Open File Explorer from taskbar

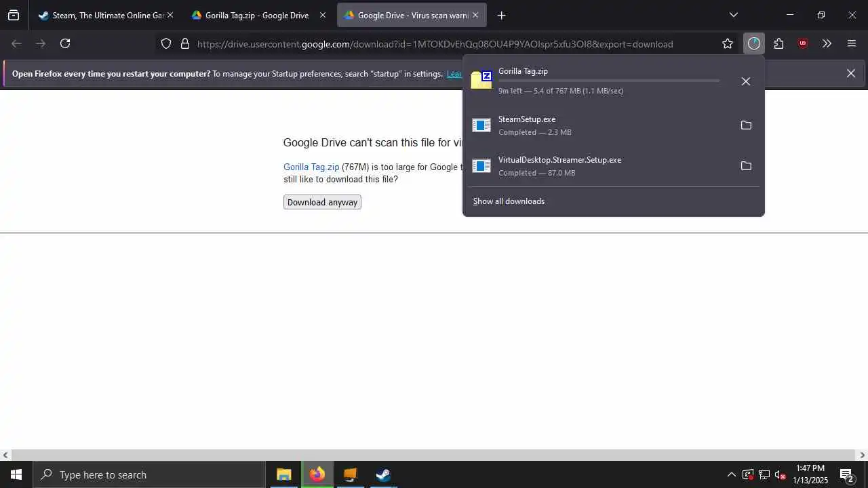tap(283, 474)
